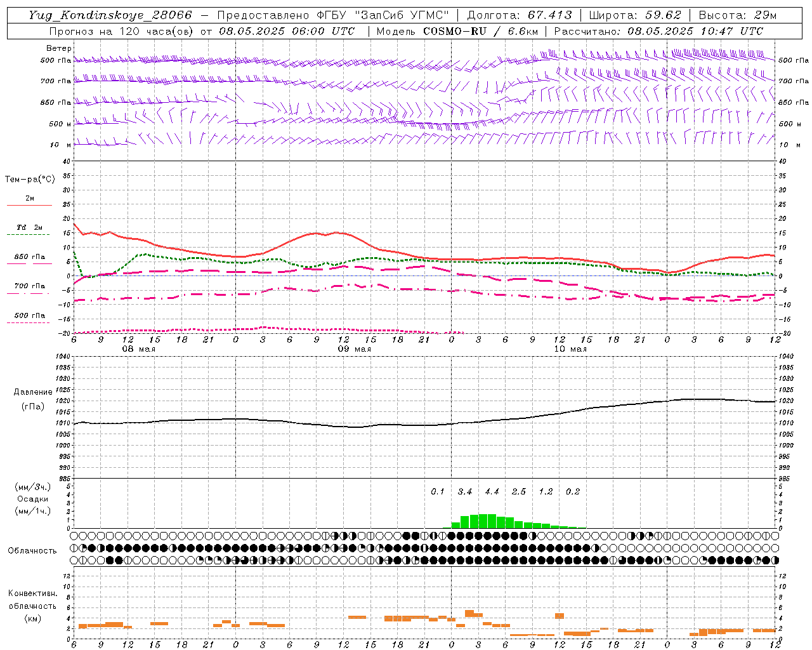Screen dimensions: 812x650
Task: Click the 'Давление' pressure panel label
Action: pos(33,392)
